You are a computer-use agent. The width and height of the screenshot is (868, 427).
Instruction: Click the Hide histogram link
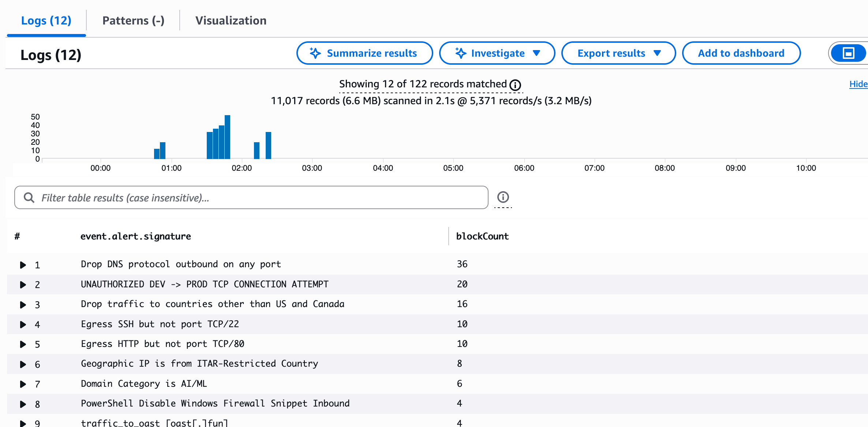(858, 84)
